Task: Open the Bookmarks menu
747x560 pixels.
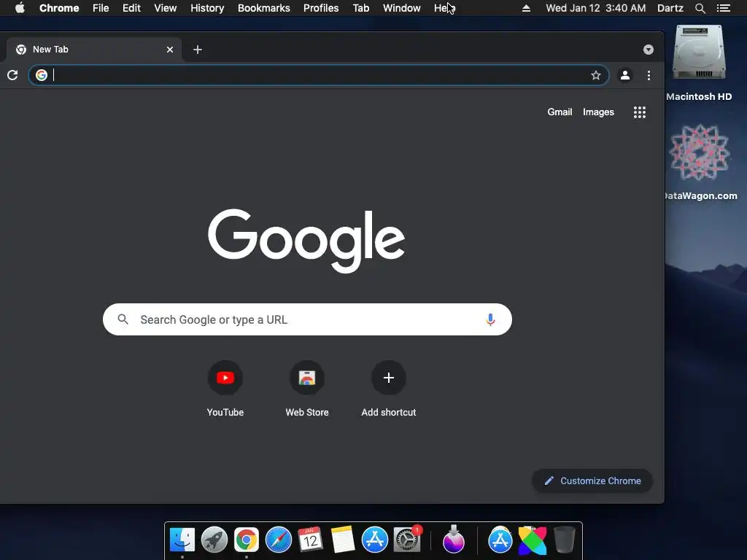Action: pos(263,8)
